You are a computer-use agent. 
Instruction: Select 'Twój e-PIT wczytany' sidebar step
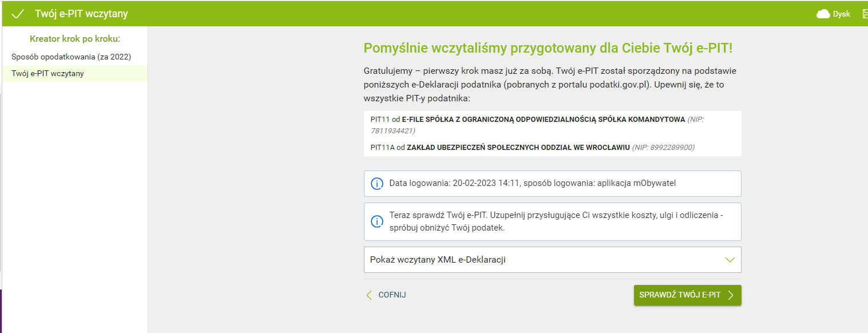coord(48,73)
